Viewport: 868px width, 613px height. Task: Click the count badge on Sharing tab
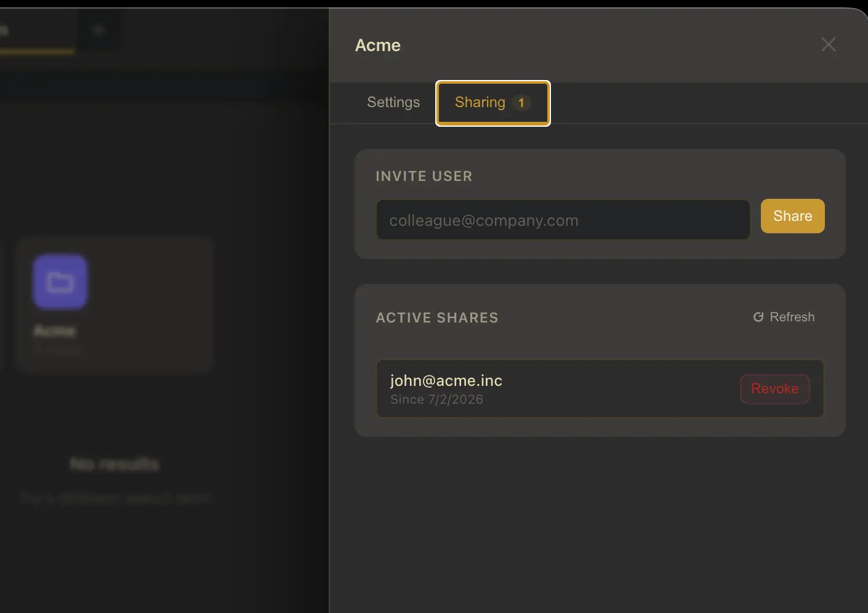[x=521, y=103]
